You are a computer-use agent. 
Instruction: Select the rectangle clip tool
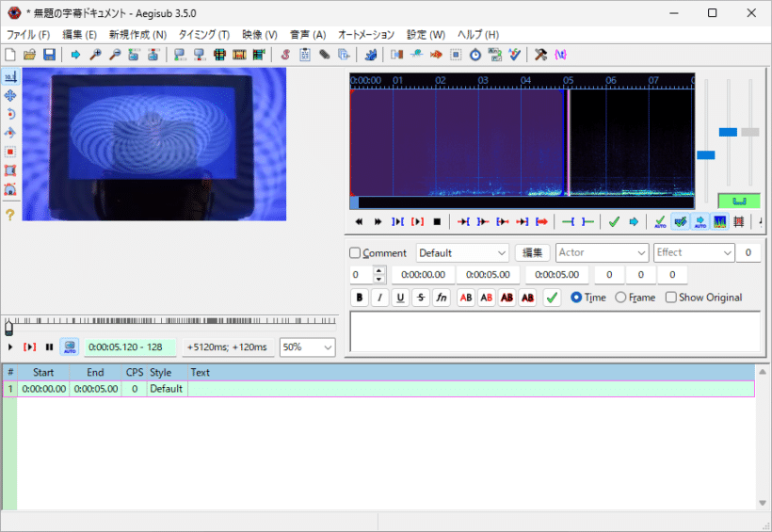[x=10, y=170]
